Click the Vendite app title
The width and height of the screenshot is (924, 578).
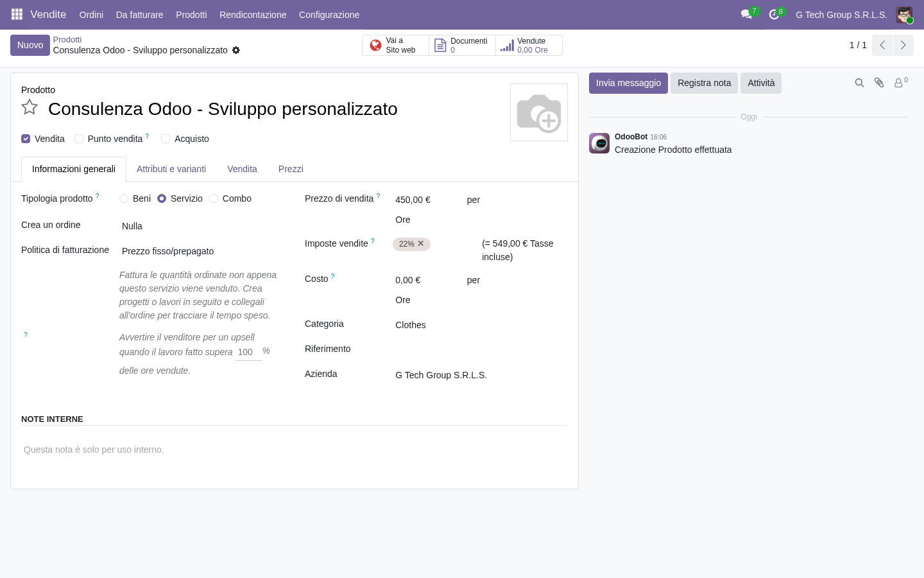(x=48, y=14)
